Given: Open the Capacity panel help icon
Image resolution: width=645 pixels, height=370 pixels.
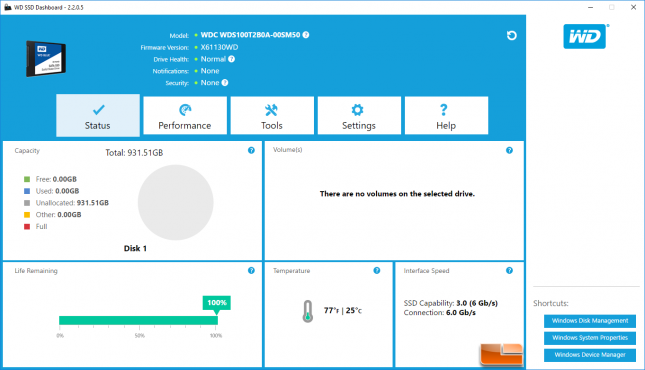Looking at the screenshot, I should click(251, 150).
